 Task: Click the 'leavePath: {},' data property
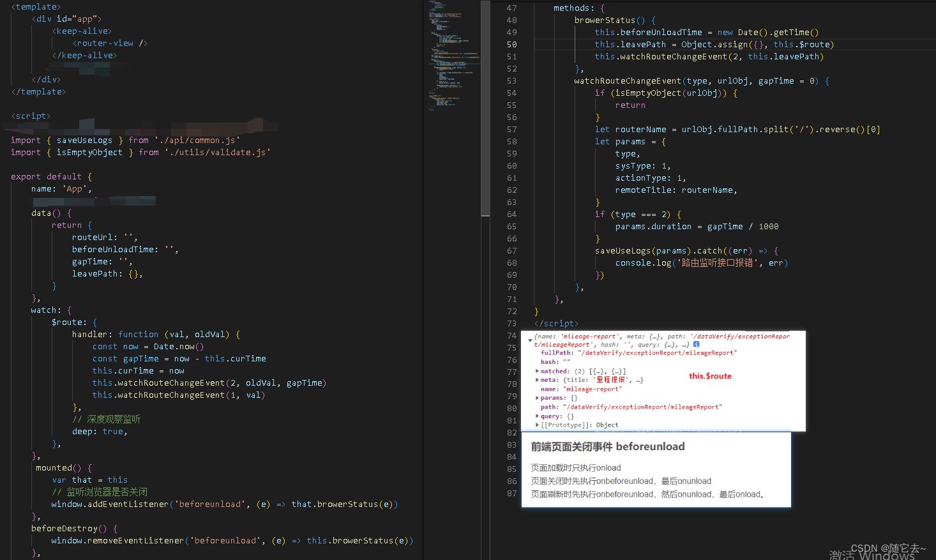point(107,274)
